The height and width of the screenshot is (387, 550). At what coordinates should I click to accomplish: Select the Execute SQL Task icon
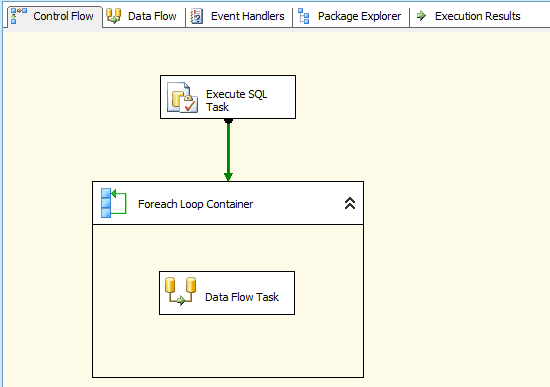(x=182, y=98)
